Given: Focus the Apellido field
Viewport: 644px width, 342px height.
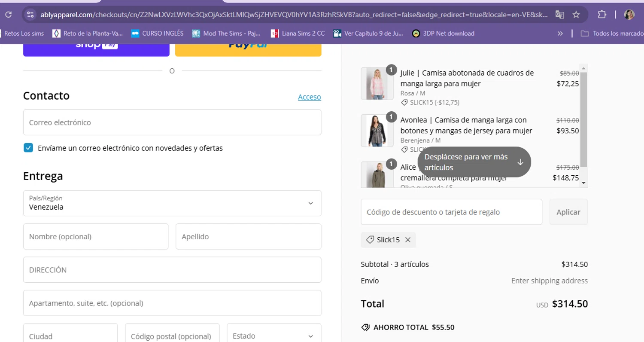Looking at the screenshot, I should 248,236.
